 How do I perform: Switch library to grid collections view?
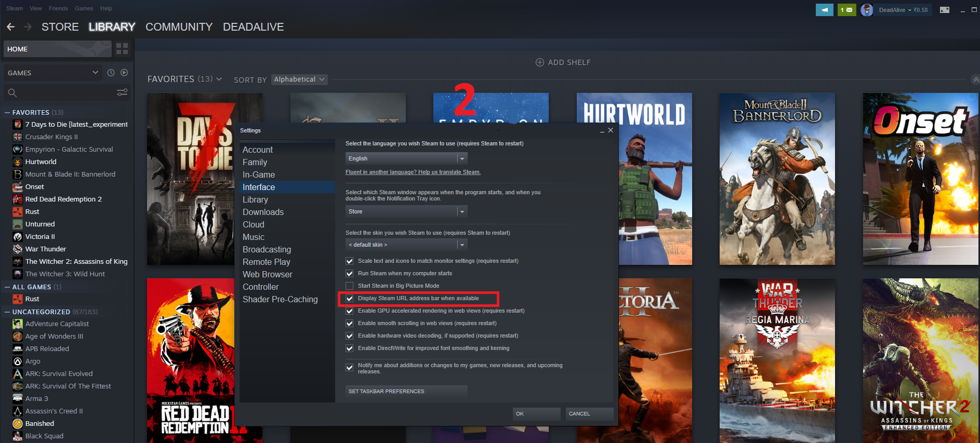click(122, 49)
